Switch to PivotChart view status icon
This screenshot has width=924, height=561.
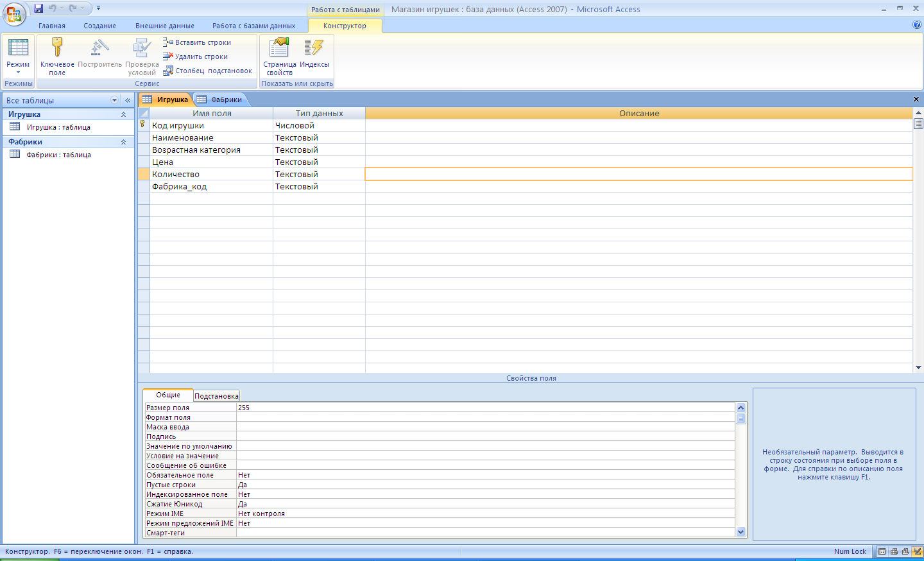coord(905,551)
